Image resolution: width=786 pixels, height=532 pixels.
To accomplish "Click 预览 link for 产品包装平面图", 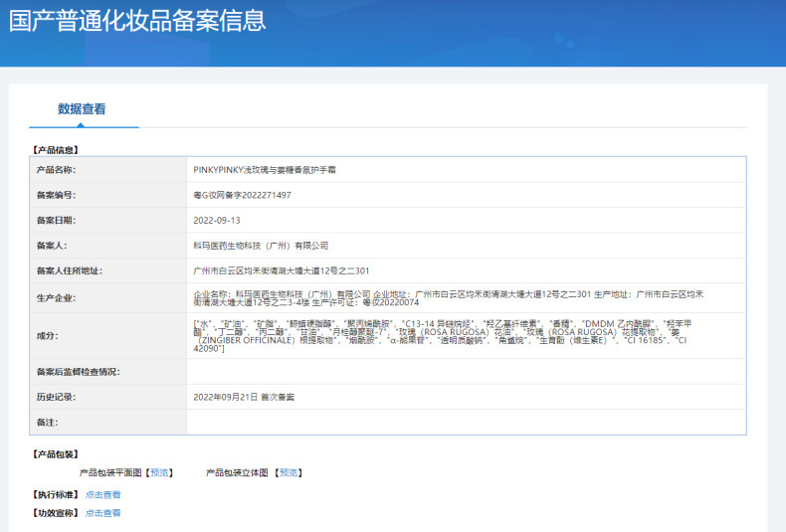I will point(159,472).
